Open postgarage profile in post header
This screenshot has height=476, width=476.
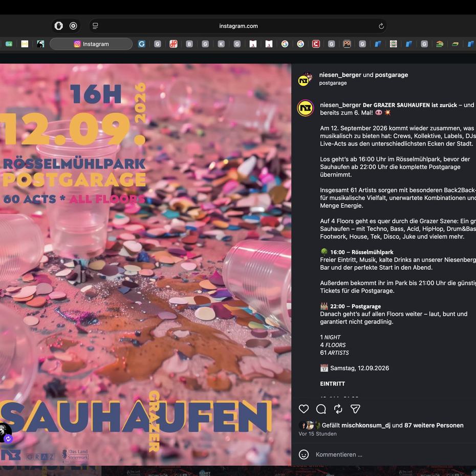(x=392, y=75)
